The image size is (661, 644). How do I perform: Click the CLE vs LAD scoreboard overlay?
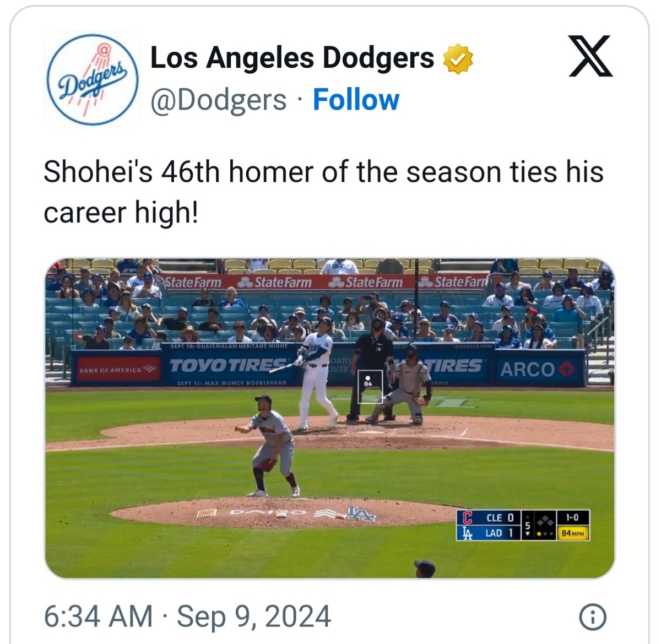(x=523, y=525)
